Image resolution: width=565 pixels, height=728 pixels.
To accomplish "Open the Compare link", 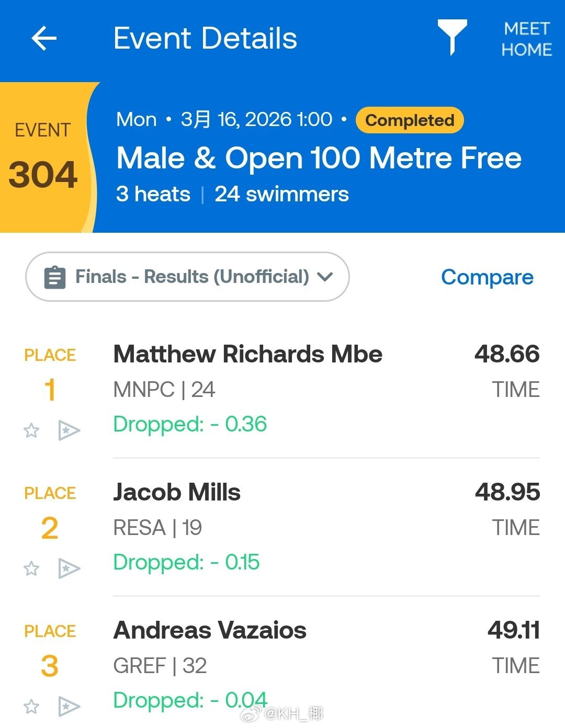I will pos(487,277).
